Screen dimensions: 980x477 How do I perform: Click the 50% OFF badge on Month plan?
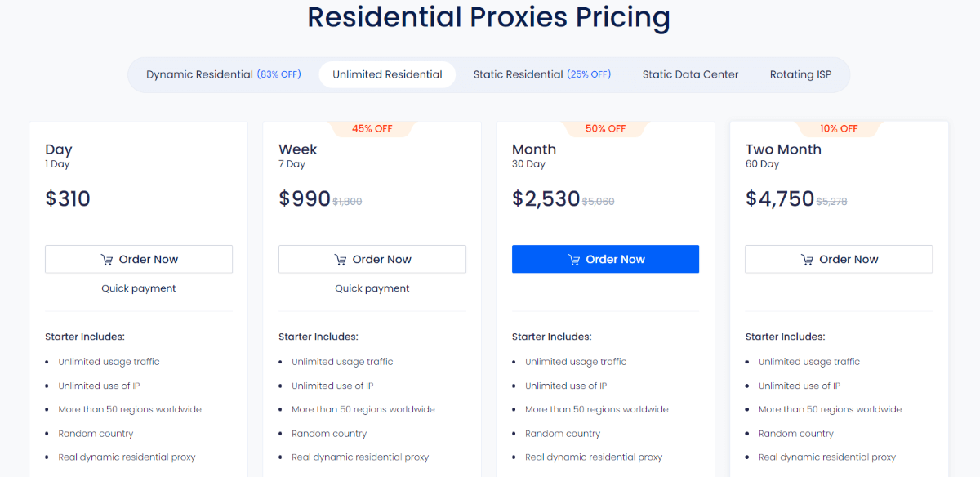(605, 128)
